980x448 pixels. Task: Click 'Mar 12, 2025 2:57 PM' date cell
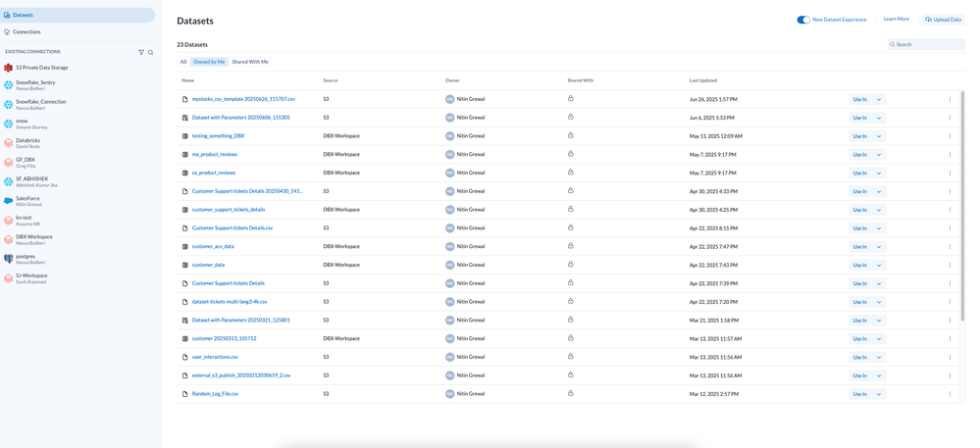pos(714,394)
